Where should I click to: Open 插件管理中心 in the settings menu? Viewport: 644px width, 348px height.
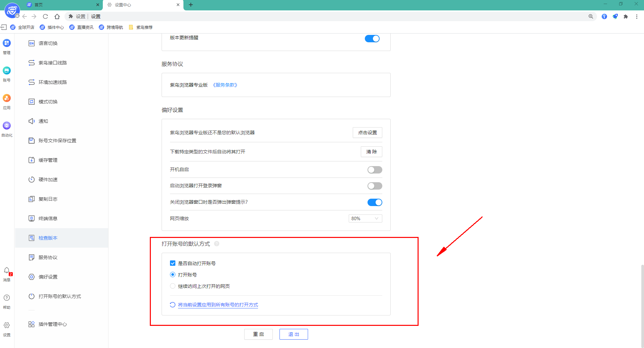point(52,324)
